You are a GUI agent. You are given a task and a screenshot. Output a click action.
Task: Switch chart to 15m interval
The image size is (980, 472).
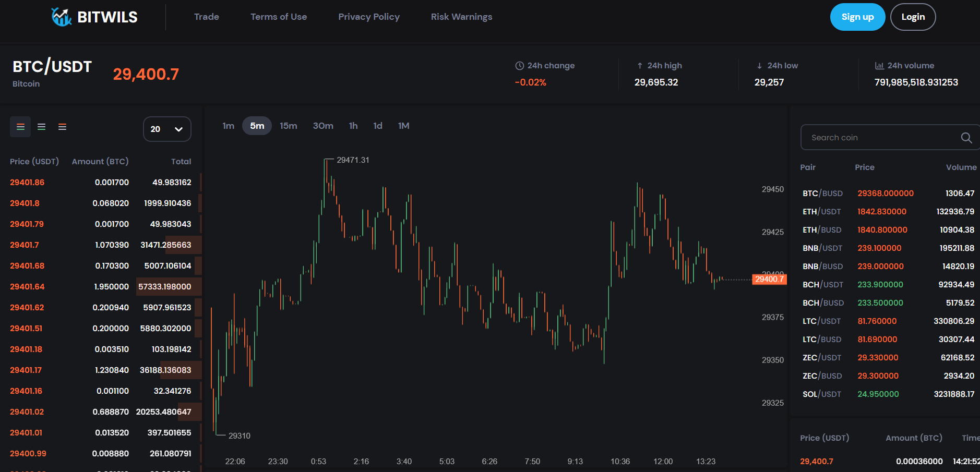coord(288,126)
